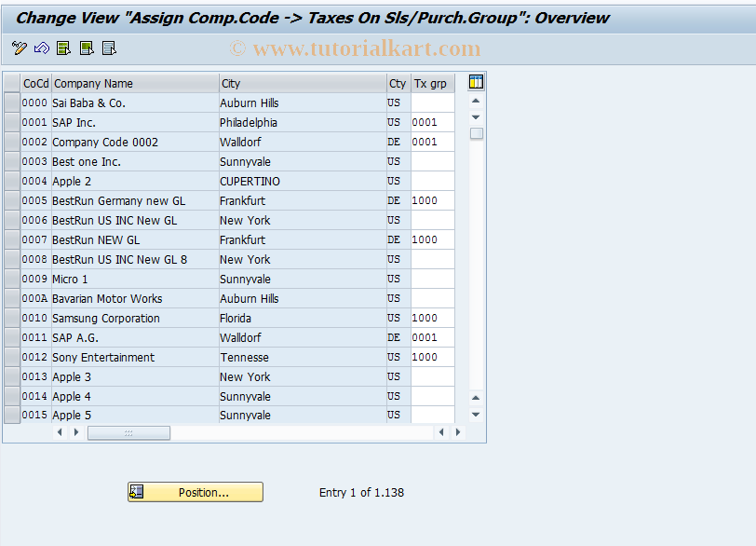Viewport: 756px width, 546px height.
Task: Click Tx grp field for Sai Baba & Co.
Action: point(433,102)
